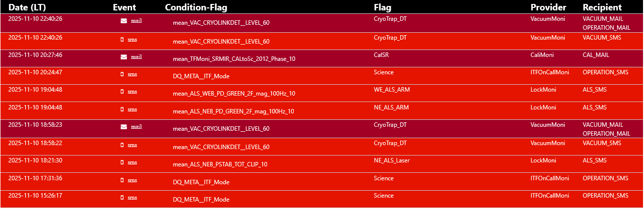
Task: Click the mail icon in the 18:58:23 row
Action: 124,127
